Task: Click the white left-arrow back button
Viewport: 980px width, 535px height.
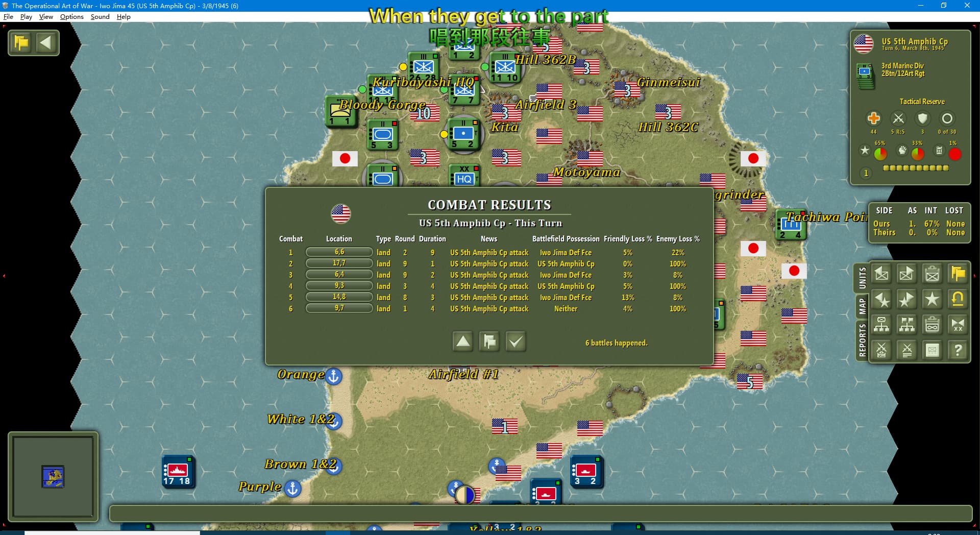Action: point(46,42)
